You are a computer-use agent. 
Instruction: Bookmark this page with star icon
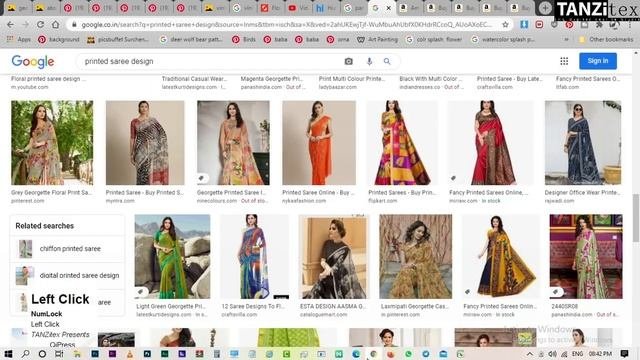(x=505, y=25)
